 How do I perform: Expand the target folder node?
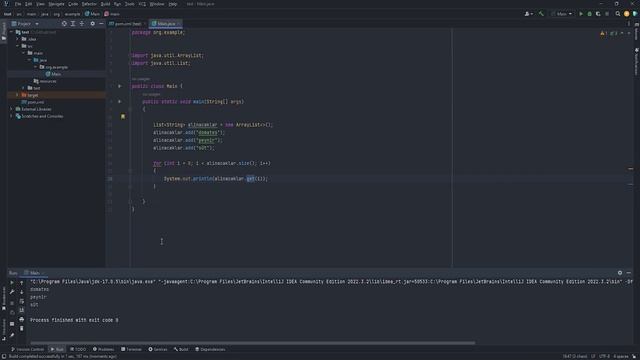point(18,95)
